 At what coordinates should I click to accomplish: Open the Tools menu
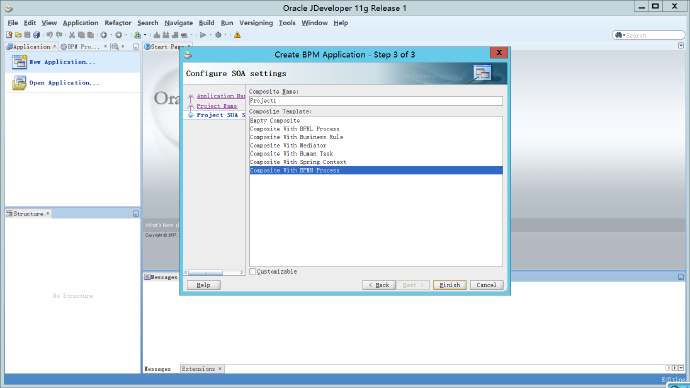click(x=286, y=22)
